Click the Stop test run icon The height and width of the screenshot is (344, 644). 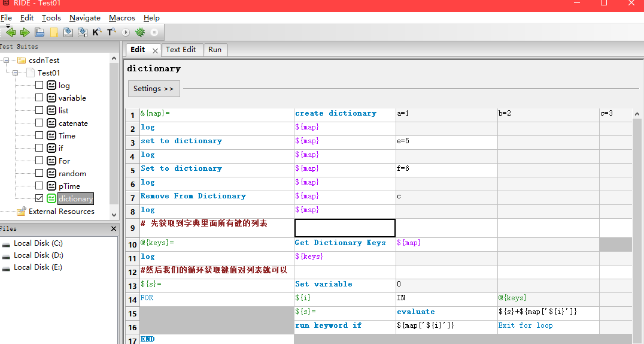154,32
